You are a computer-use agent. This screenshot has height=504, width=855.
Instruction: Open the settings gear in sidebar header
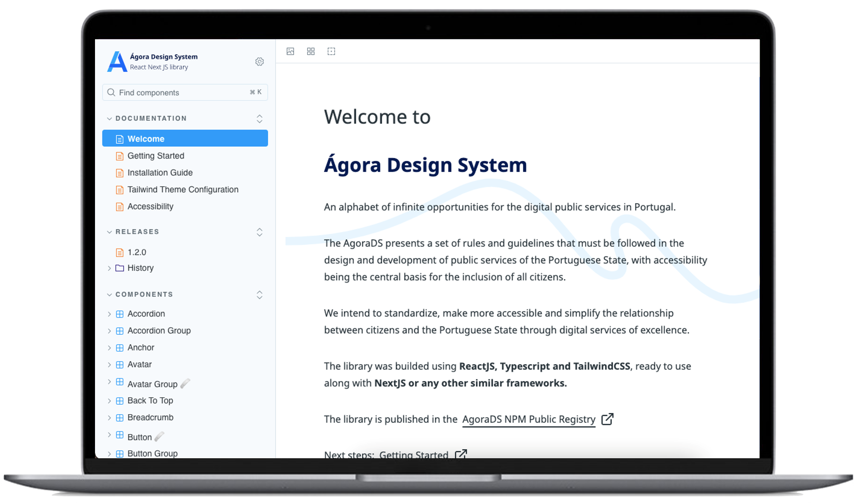tap(260, 62)
